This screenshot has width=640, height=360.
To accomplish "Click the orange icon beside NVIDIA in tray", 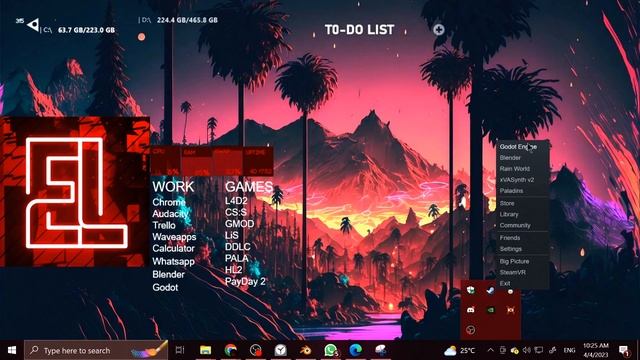I will [x=510, y=310].
